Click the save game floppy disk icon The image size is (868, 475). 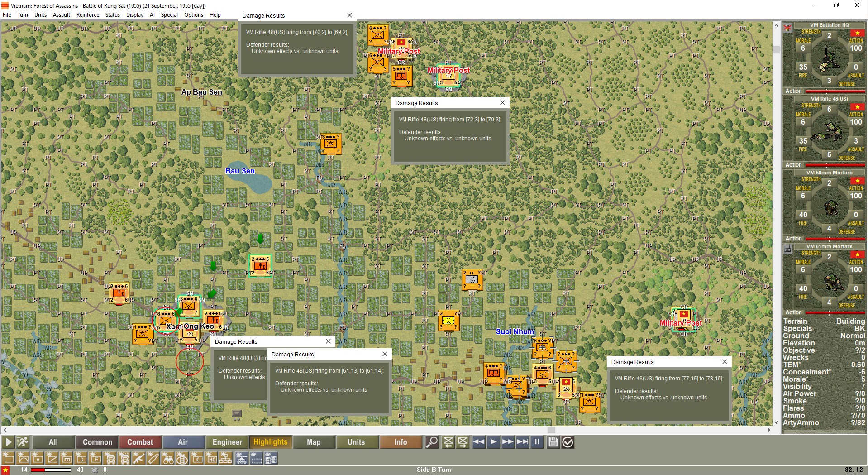click(x=553, y=442)
